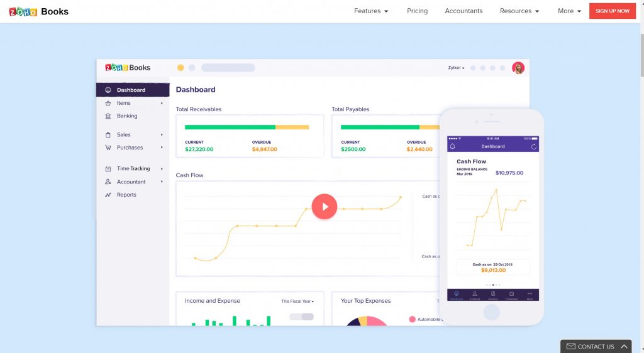This screenshot has width=644, height=353.
Task: Click the phone's More bottom tab icon
Action: (530, 295)
